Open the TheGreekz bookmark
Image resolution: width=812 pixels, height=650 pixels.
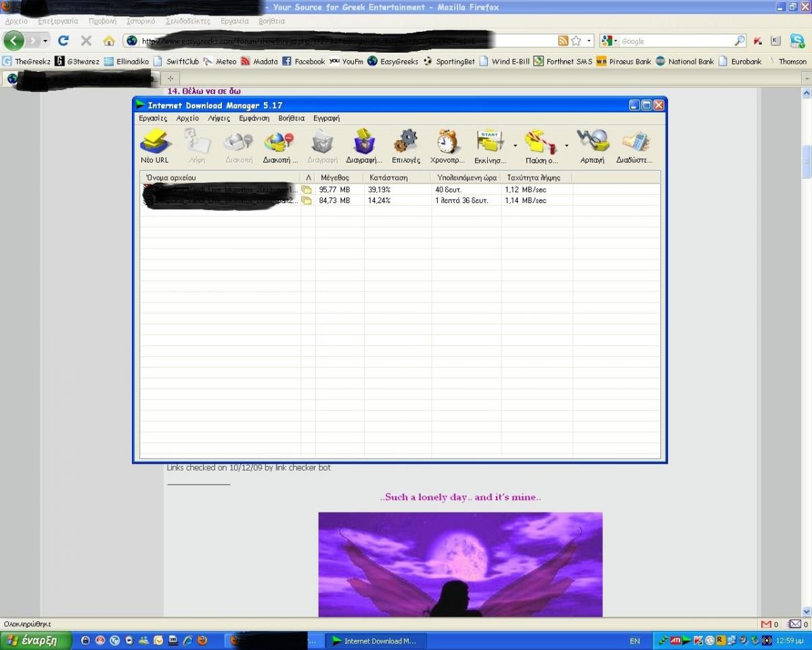pos(26,61)
